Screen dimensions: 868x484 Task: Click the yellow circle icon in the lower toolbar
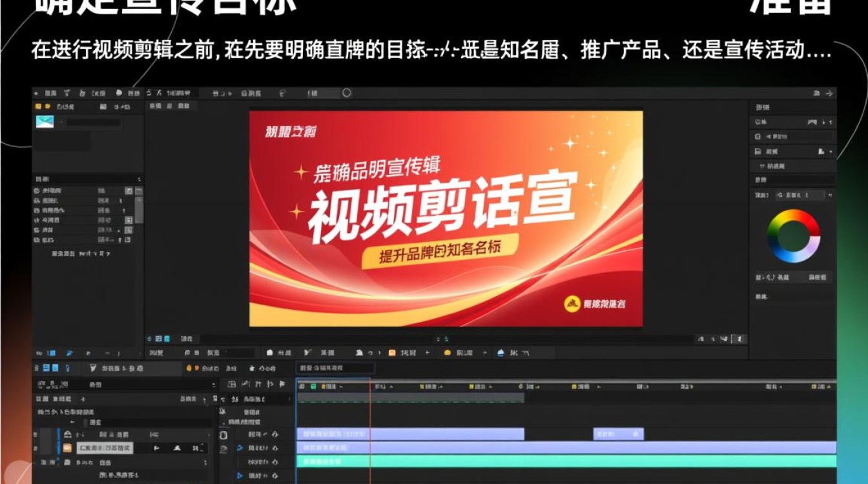tap(447, 353)
